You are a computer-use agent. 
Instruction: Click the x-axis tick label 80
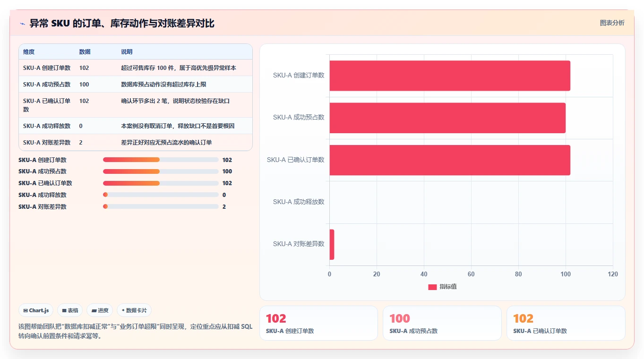click(518, 274)
